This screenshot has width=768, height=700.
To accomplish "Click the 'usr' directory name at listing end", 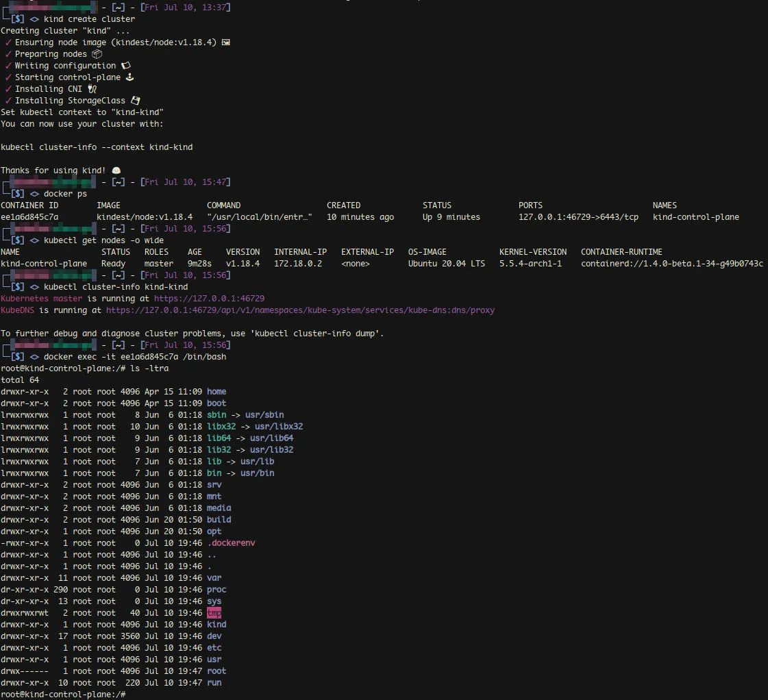I will (x=214, y=660).
